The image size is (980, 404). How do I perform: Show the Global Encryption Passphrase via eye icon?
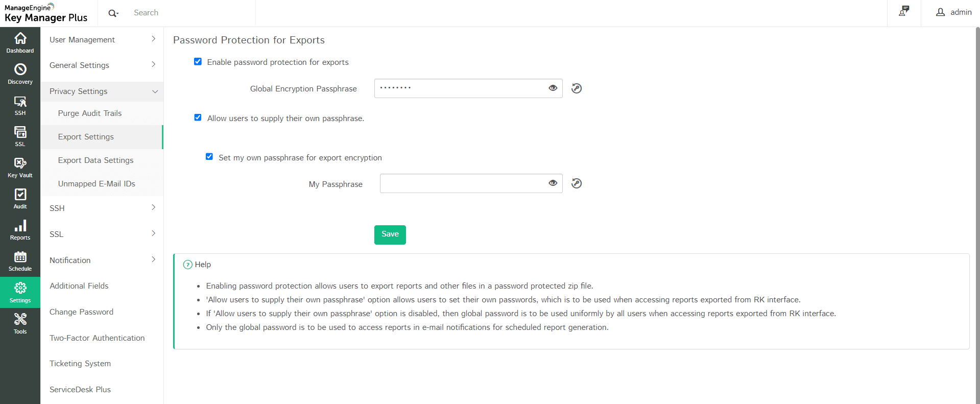click(553, 88)
